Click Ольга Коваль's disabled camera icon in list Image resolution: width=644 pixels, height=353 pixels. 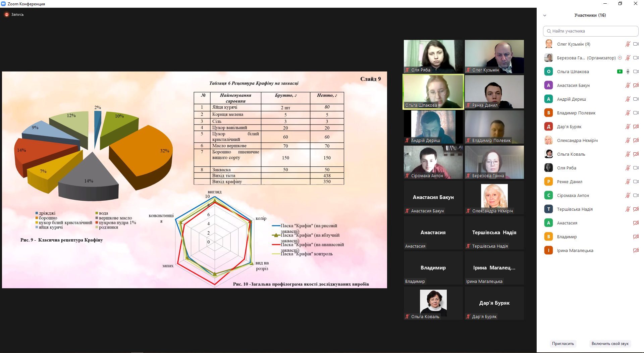pyautogui.click(x=636, y=154)
